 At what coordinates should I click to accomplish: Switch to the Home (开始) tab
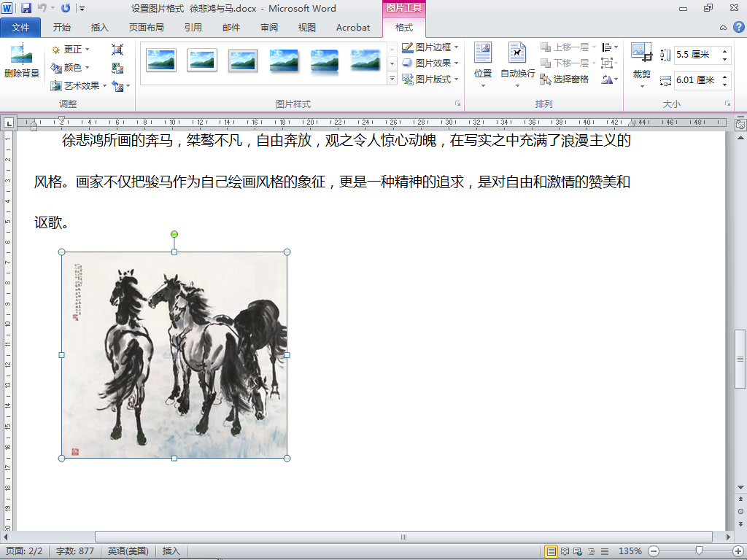tap(61, 28)
